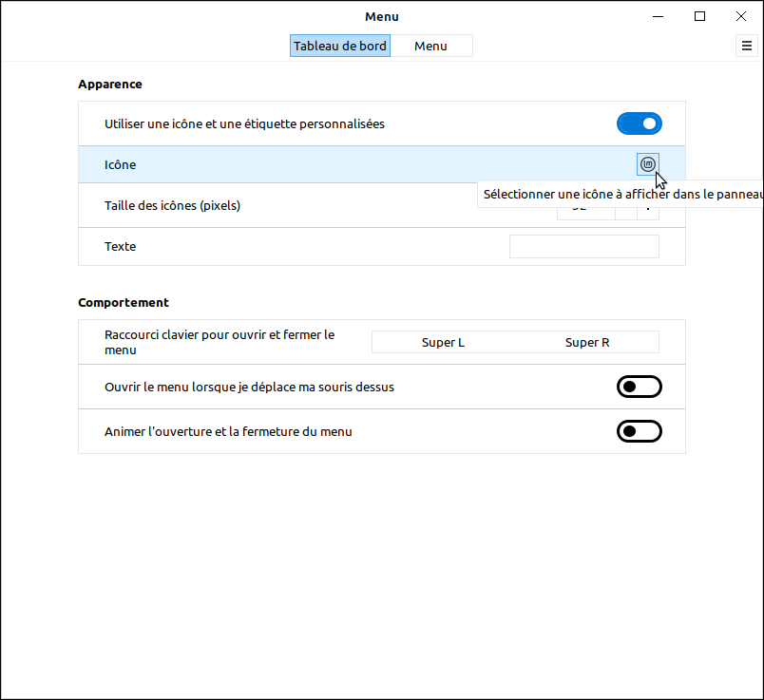Click the Apparence section heading
Screen dimensions: 764x700
pyautogui.click(x=110, y=84)
